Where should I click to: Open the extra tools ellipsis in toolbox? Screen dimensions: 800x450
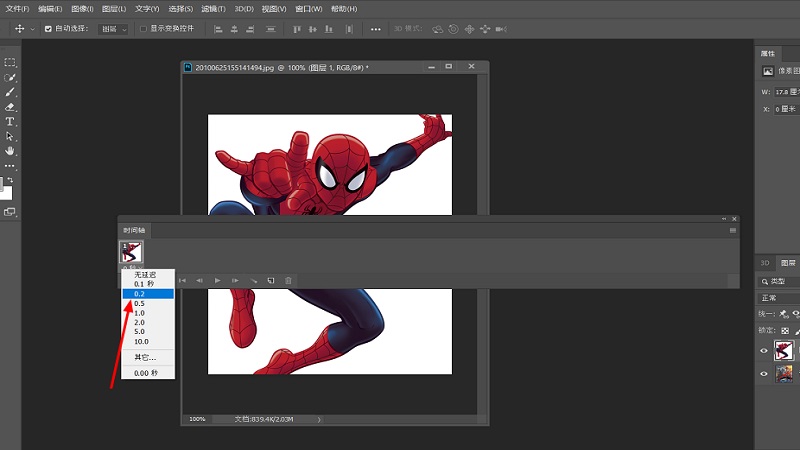10,166
